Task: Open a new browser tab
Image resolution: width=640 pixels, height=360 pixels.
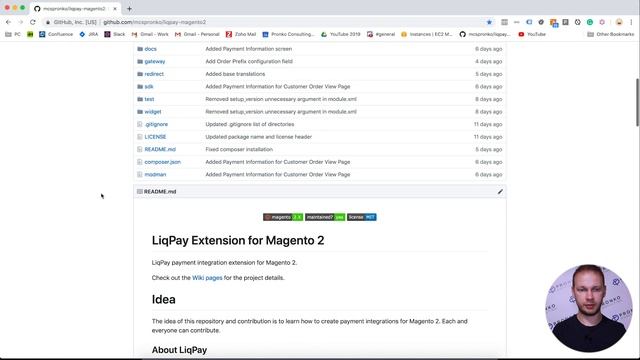Action: (129, 9)
